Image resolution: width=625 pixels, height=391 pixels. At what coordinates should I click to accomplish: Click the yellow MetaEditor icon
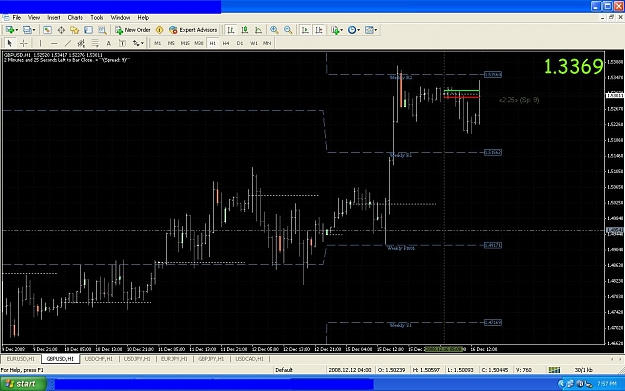click(159, 30)
